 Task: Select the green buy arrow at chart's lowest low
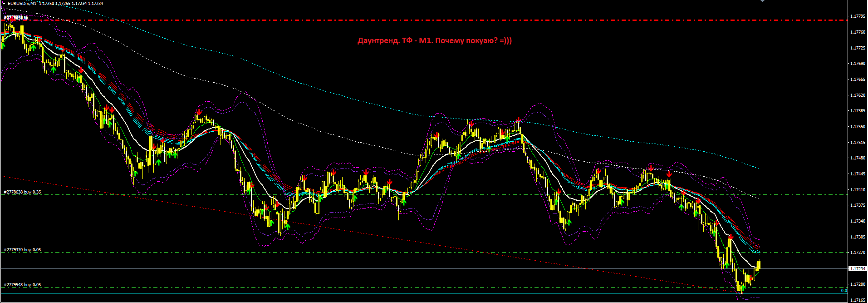point(743,288)
